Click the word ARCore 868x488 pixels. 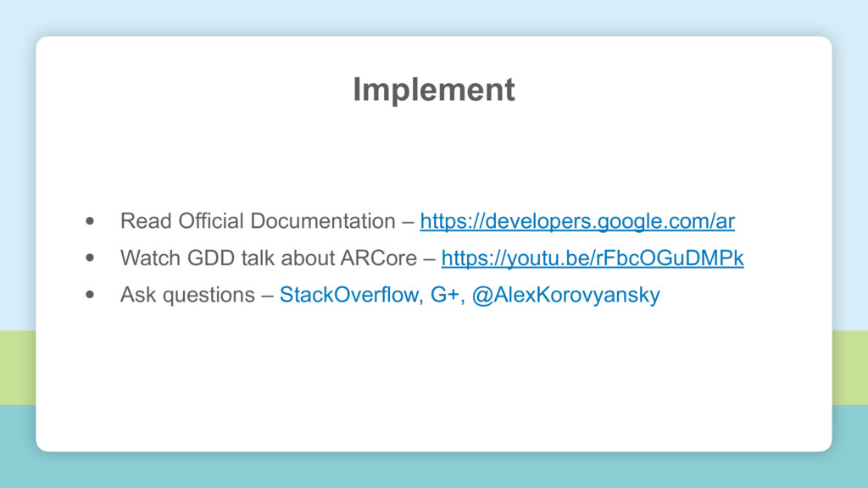coord(379,258)
